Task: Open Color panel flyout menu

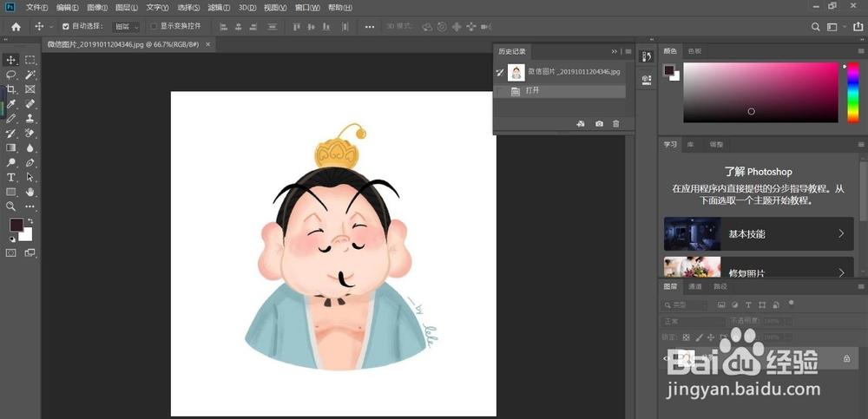Action: 861,51
